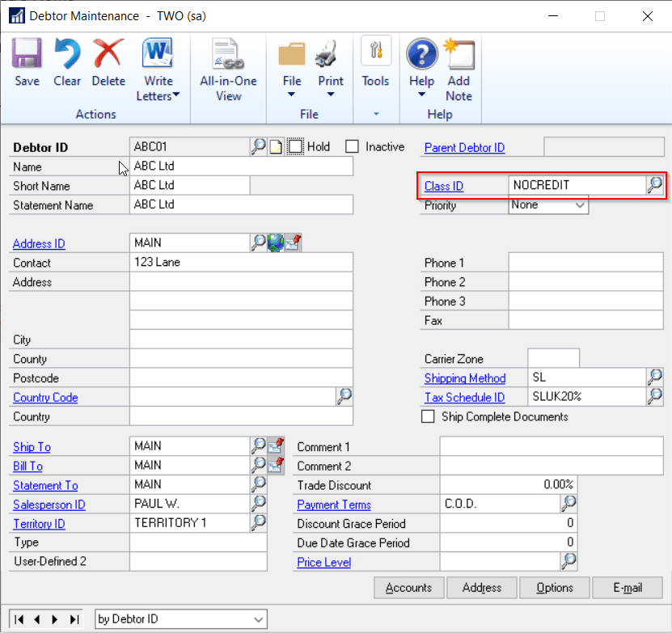This screenshot has width=672, height=633.
Task: Open the 'by Debtor ID' sort dropdown
Action: pyautogui.click(x=258, y=619)
